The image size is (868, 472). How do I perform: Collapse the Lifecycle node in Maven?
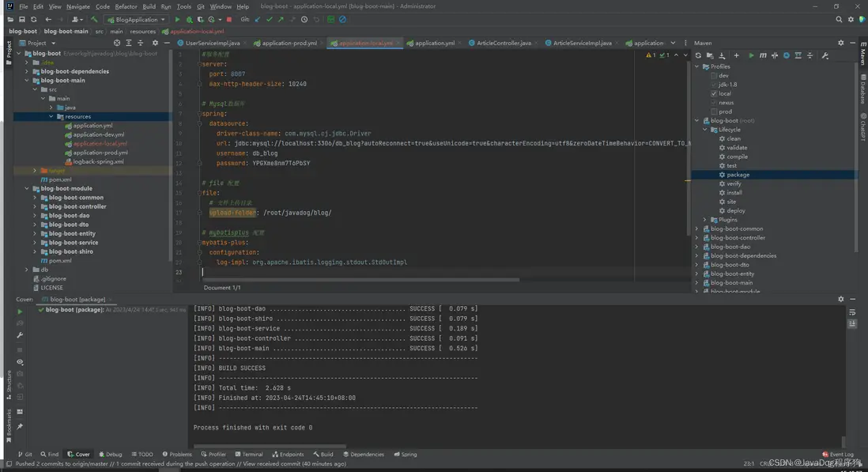[705, 130]
